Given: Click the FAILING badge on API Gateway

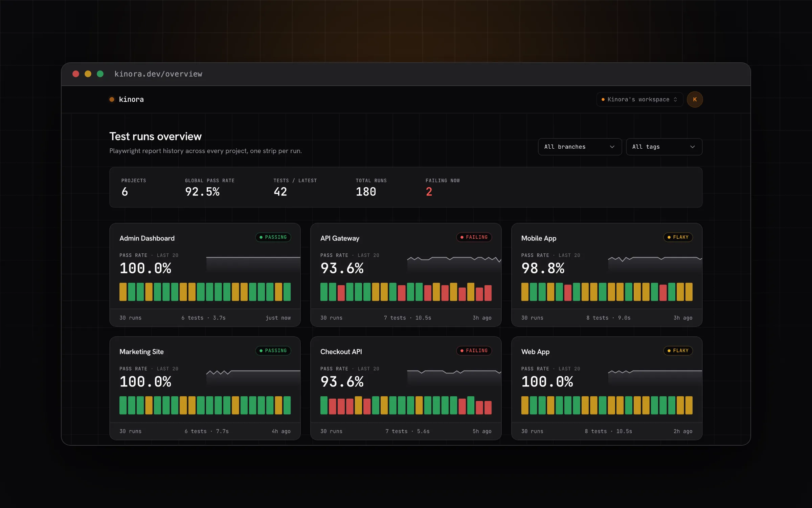Looking at the screenshot, I should [474, 237].
